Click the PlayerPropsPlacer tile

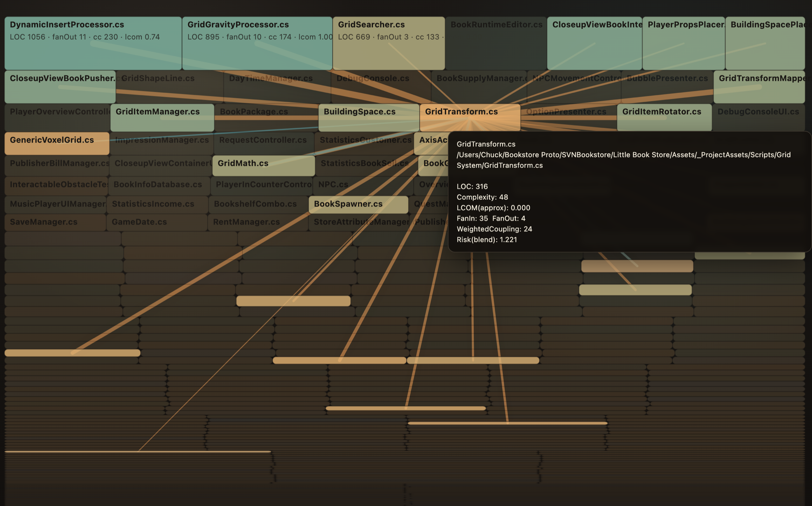click(x=683, y=43)
